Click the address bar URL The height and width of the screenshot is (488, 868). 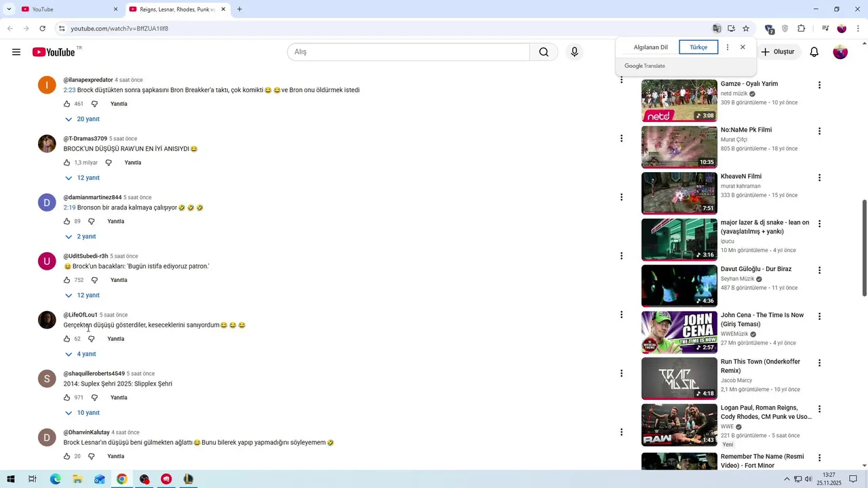(x=119, y=28)
